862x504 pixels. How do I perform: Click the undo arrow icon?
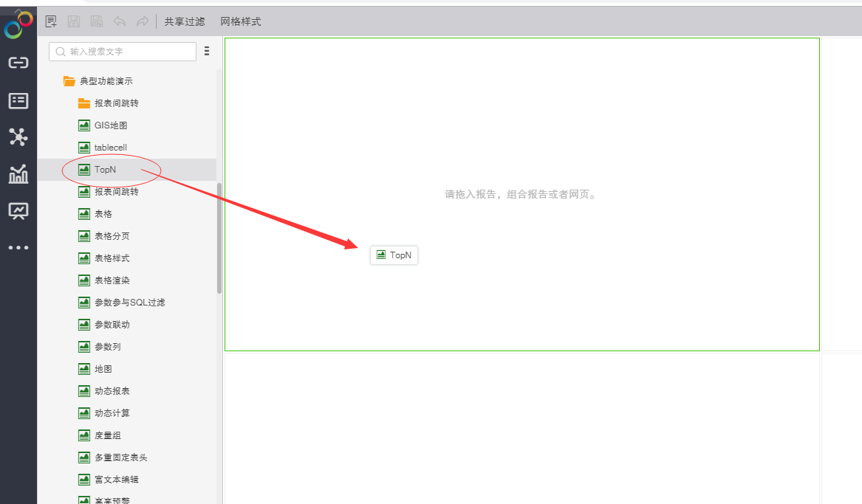pos(119,21)
